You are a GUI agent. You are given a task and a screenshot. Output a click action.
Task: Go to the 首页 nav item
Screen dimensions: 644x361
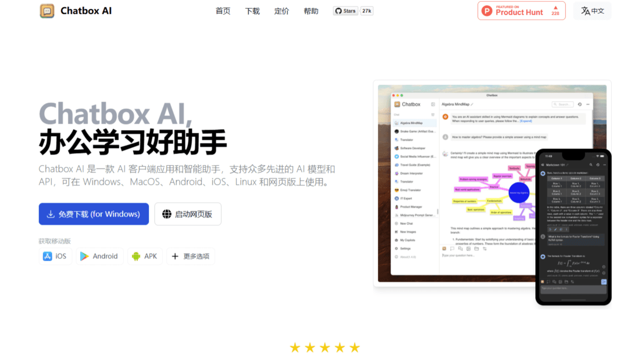point(223,11)
